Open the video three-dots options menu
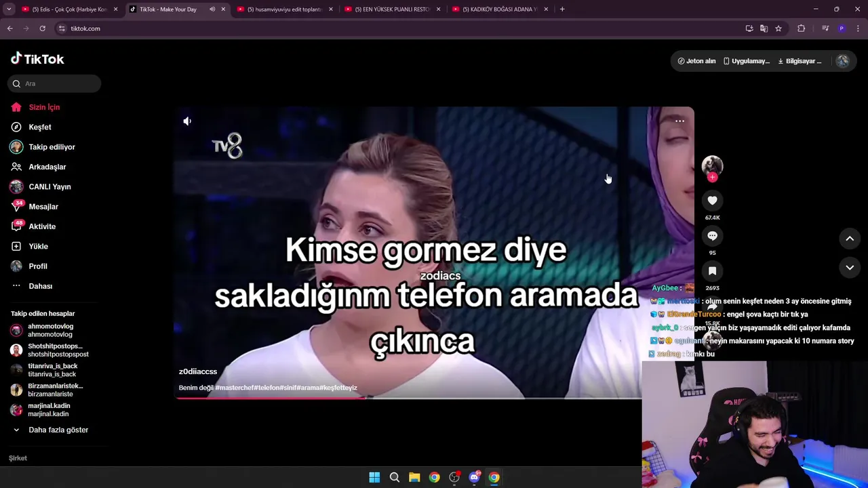Screen dimensions: 868x488 679,121
